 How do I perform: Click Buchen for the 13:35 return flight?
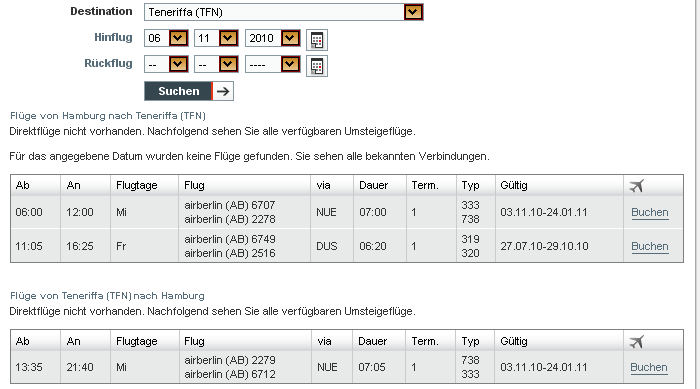coord(649,367)
